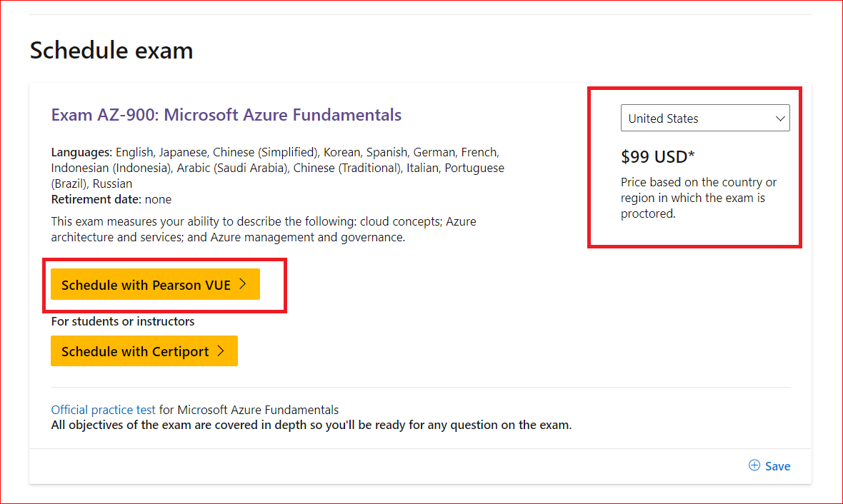Viewport: 843px width, 504px height.
Task: Click the price based on country note
Action: click(x=698, y=198)
